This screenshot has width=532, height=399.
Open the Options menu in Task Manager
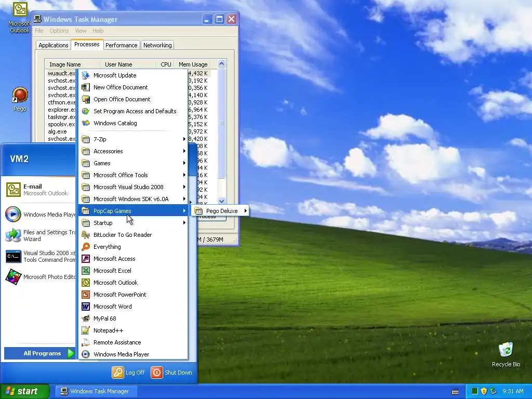(x=59, y=31)
